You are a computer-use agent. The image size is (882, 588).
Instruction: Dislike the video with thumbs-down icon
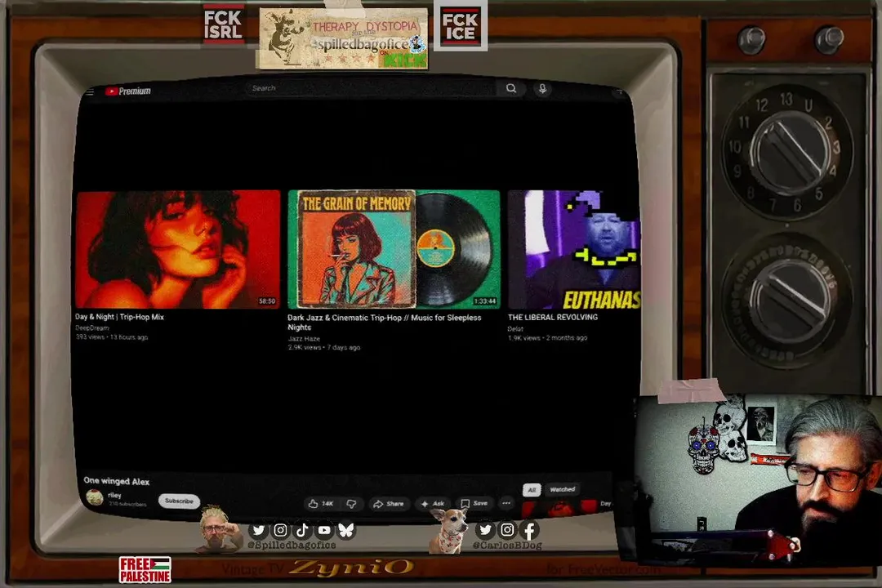coord(351,504)
